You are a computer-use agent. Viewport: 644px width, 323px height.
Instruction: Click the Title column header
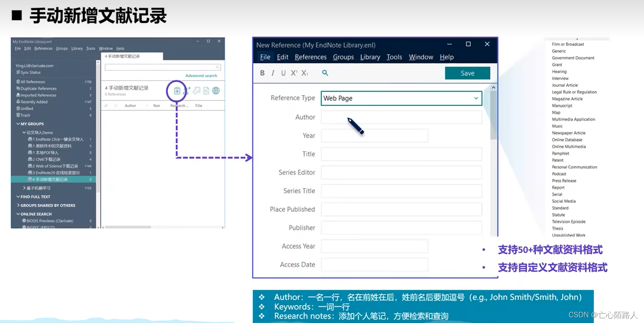[199, 106]
